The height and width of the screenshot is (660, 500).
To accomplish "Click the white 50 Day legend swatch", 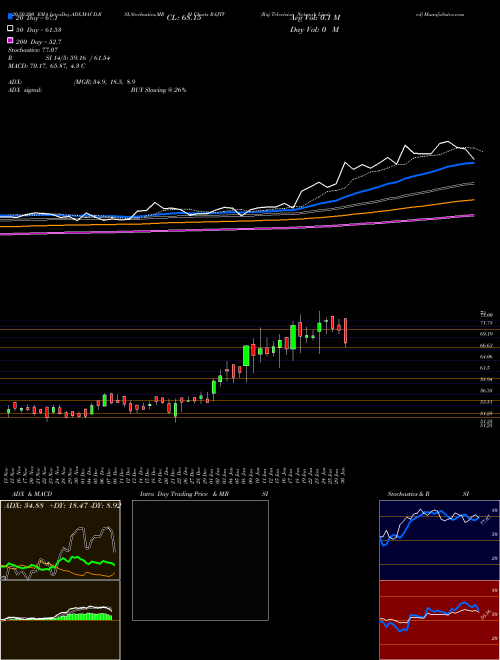I will (11, 29).
